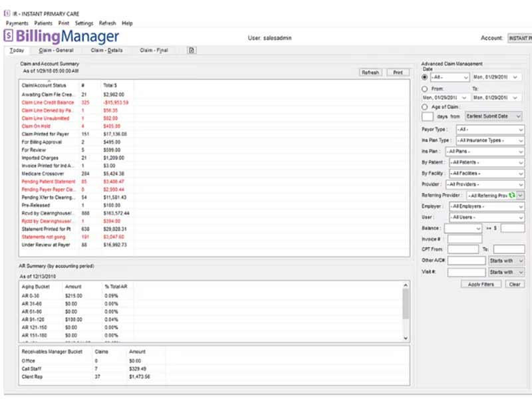Select the Under Review at Payer row
The image size is (532, 399).
click(213, 245)
